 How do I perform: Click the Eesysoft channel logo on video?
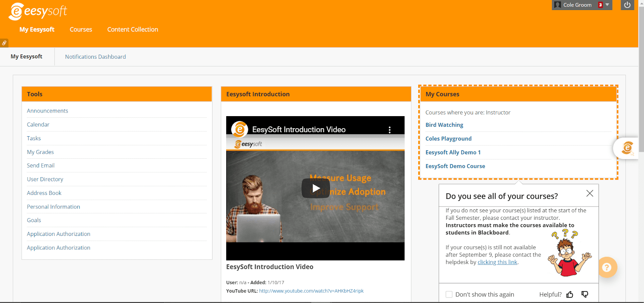239,129
